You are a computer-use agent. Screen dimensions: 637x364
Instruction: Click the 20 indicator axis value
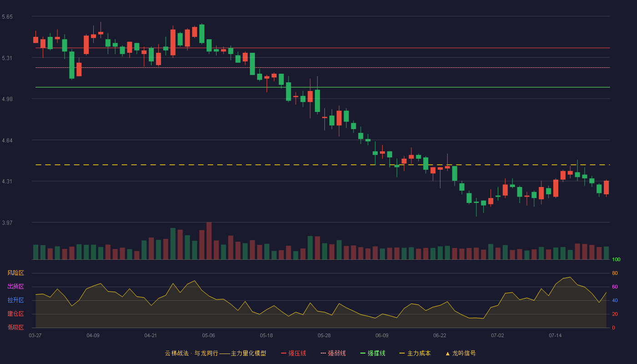pyautogui.click(x=615, y=314)
